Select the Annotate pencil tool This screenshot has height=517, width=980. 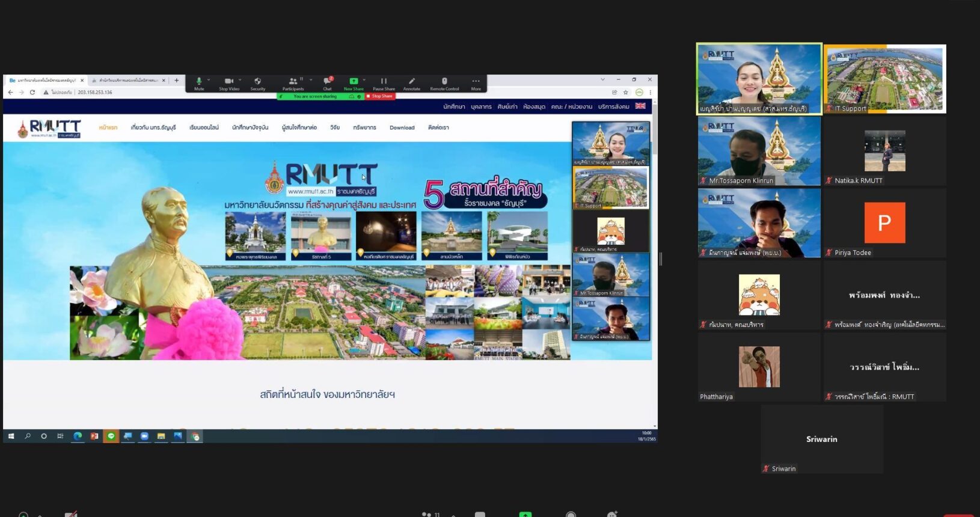411,84
